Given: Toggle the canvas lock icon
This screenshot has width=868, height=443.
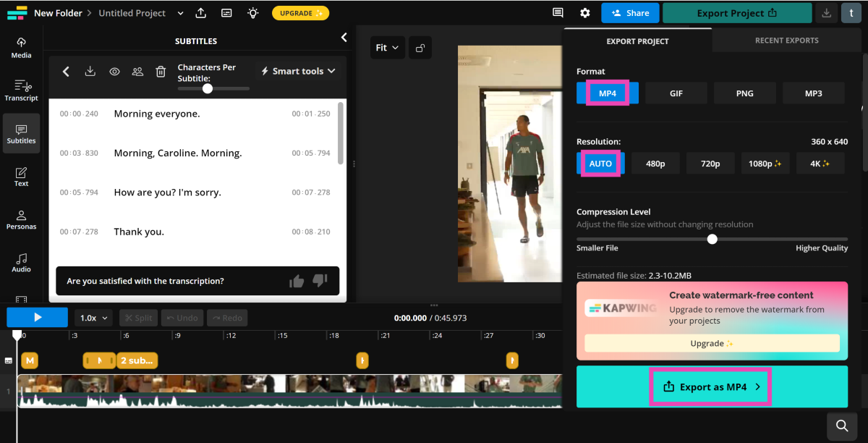Looking at the screenshot, I should click(x=420, y=48).
